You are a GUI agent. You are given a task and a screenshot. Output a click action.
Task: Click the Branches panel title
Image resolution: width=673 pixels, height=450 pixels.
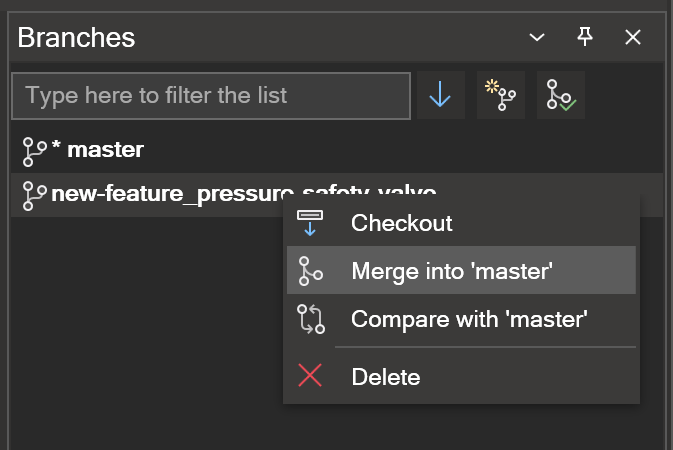(76, 38)
